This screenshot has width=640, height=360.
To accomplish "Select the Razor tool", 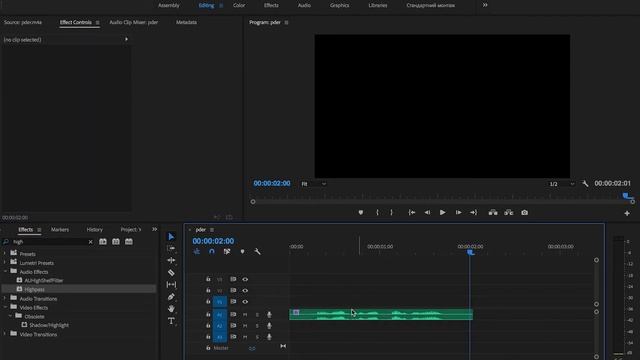I will click(171, 272).
